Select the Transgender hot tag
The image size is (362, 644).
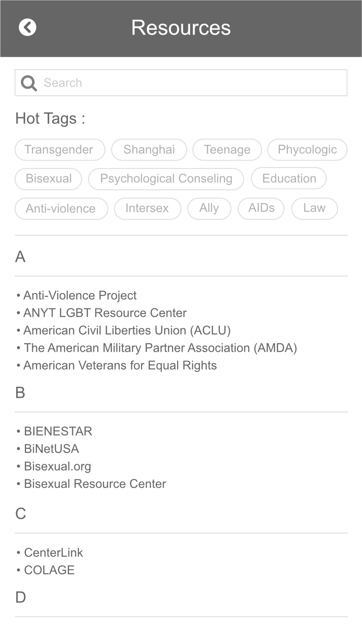(x=59, y=150)
